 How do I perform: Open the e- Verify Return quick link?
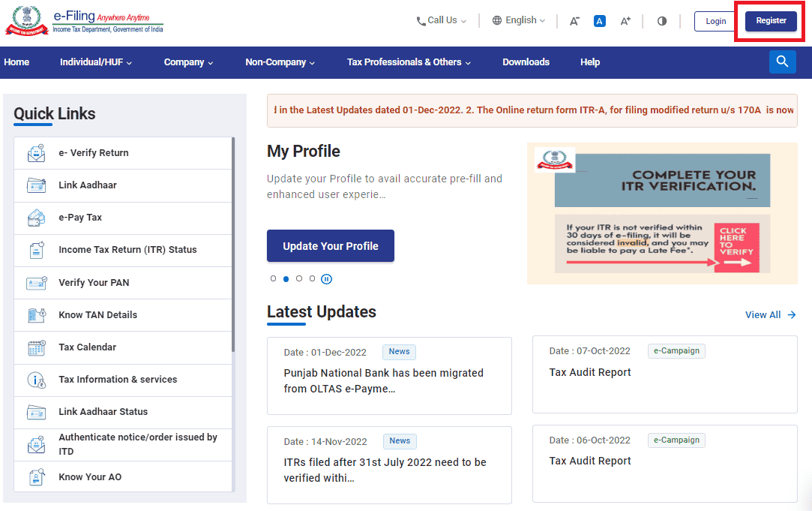click(x=123, y=153)
